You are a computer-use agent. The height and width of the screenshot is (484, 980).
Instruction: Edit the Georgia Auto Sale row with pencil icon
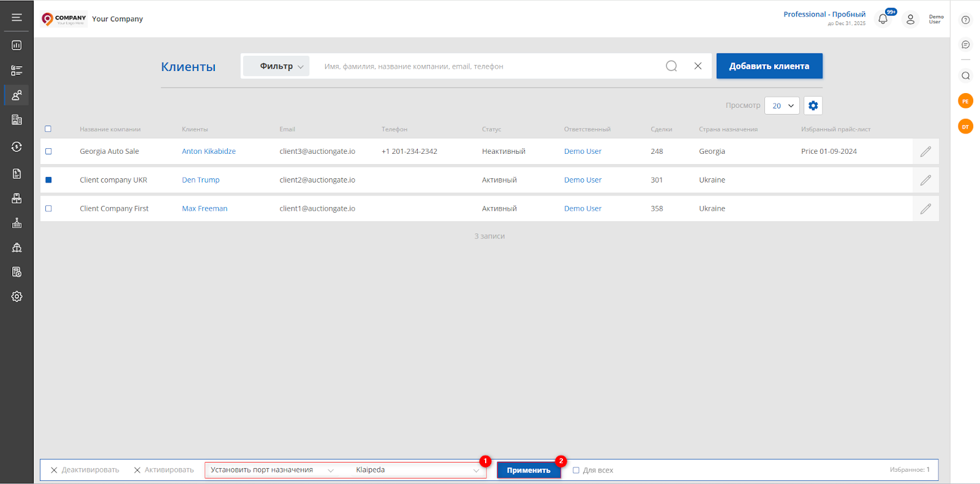click(925, 151)
